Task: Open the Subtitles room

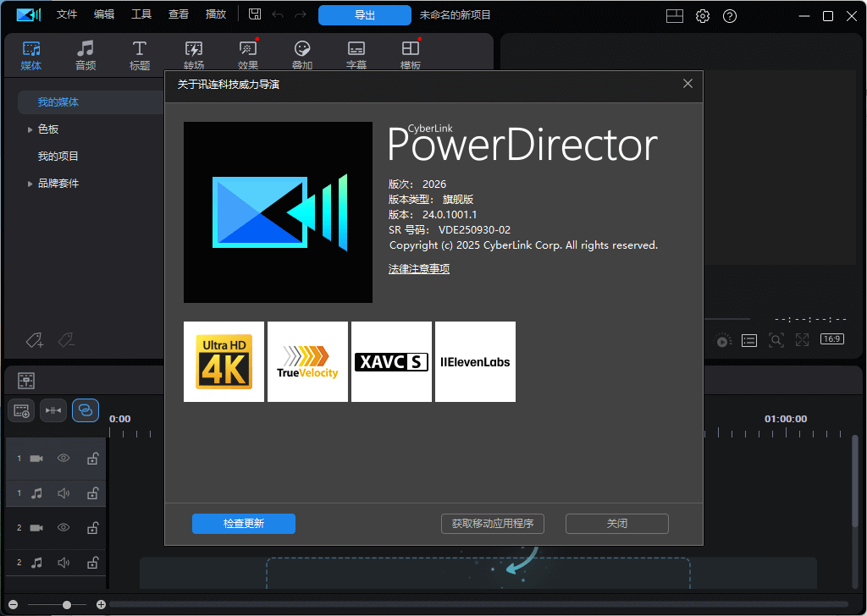Action: [x=356, y=55]
